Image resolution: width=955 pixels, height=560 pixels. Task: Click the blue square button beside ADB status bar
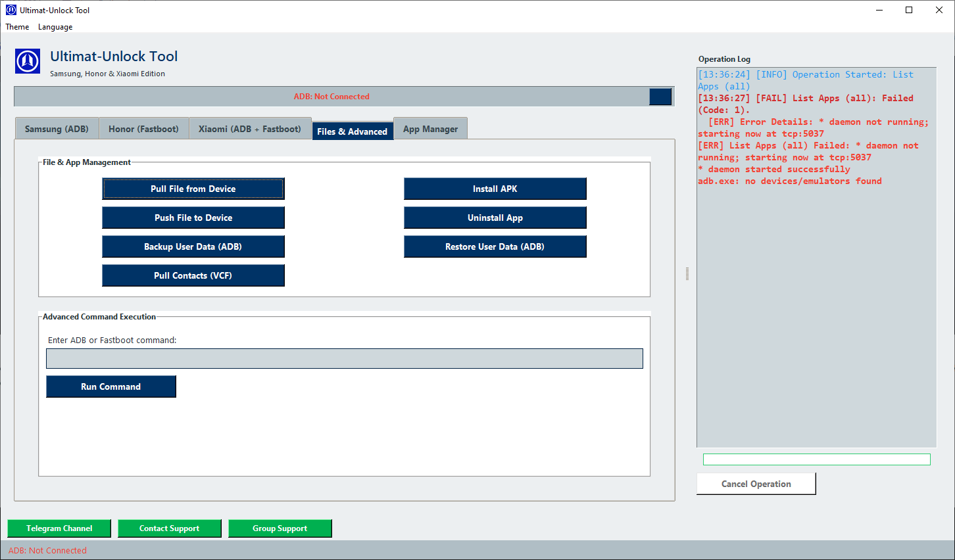coord(660,96)
